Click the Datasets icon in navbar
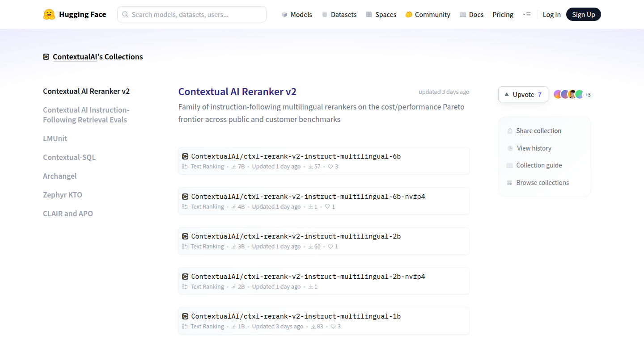The height and width of the screenshot is (340, 644). (x=325, y=14)
